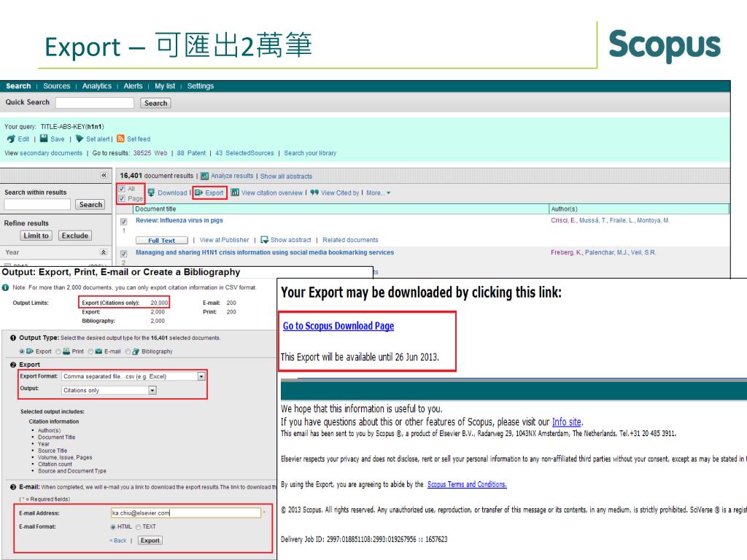
Task: Click the info note icon in Output dialog
Action: 5,287
